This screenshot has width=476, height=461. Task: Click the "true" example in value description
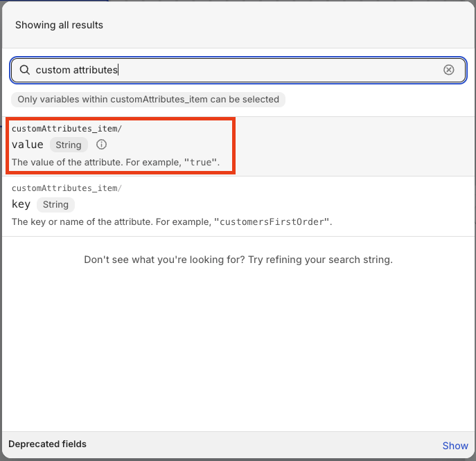(x=200, y=163)
